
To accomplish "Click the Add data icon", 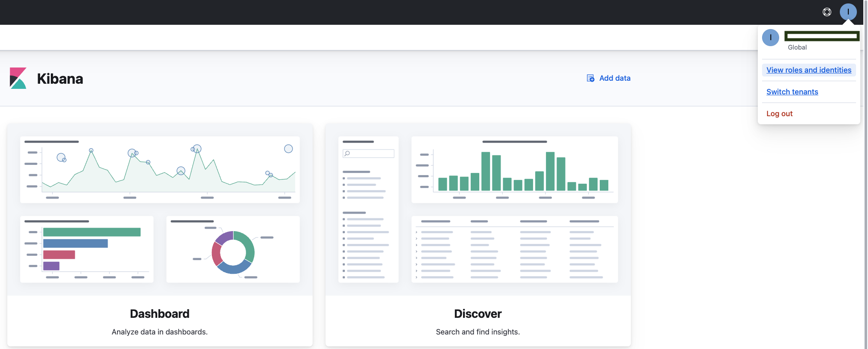I will 590,78.
